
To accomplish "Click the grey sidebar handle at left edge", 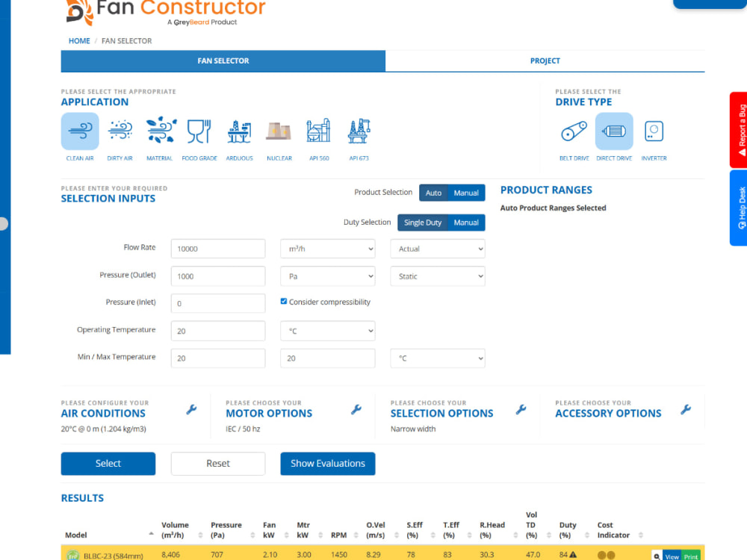I will [x=4, y=224].
